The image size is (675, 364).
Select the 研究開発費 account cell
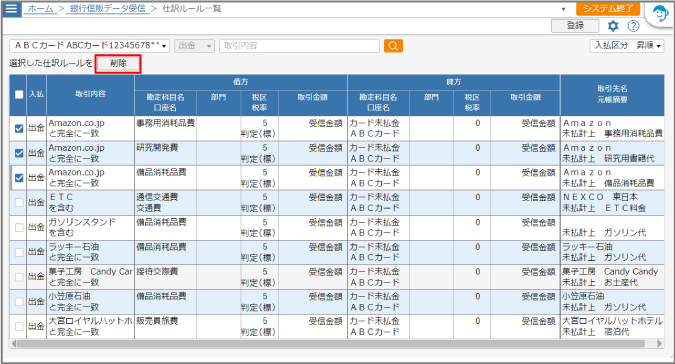pyautogui.click(x=166, y=153)
